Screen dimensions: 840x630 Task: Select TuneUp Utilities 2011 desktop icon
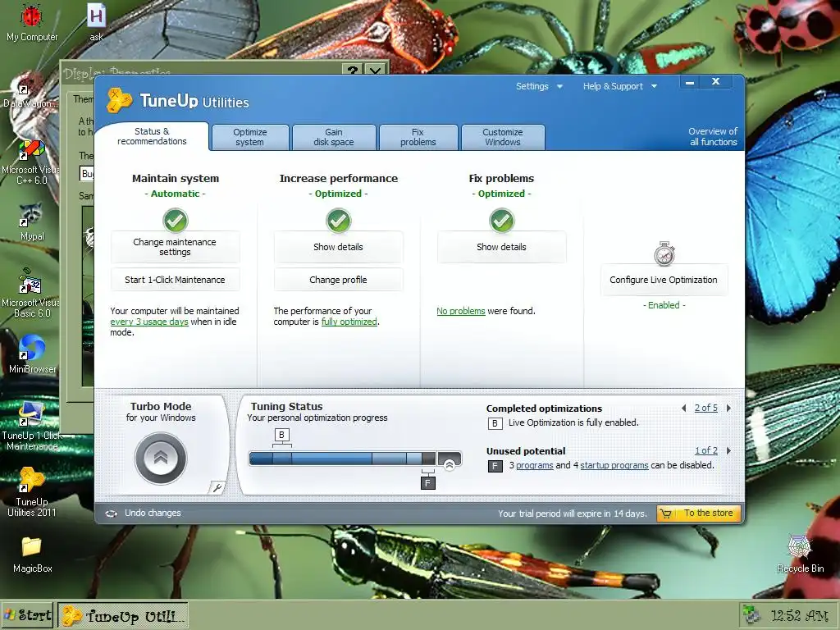point(32,492)
